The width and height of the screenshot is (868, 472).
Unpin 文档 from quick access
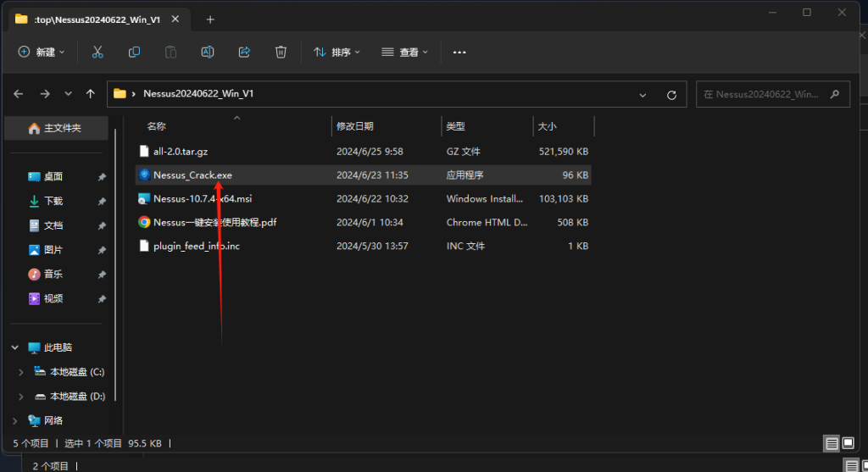click(102, 225)
